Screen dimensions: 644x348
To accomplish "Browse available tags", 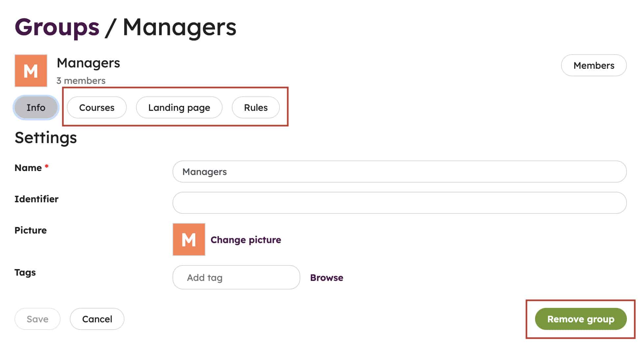I will (x=327, y=278).
